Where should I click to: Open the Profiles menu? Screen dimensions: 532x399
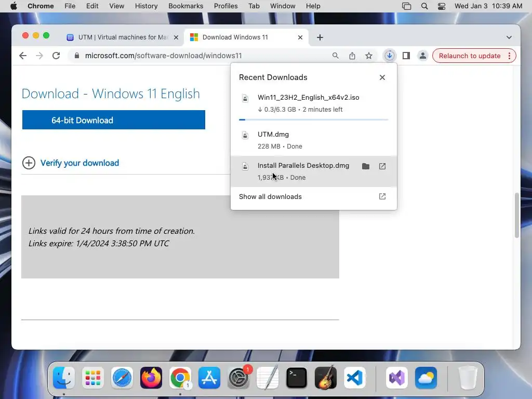coord(225,6)
